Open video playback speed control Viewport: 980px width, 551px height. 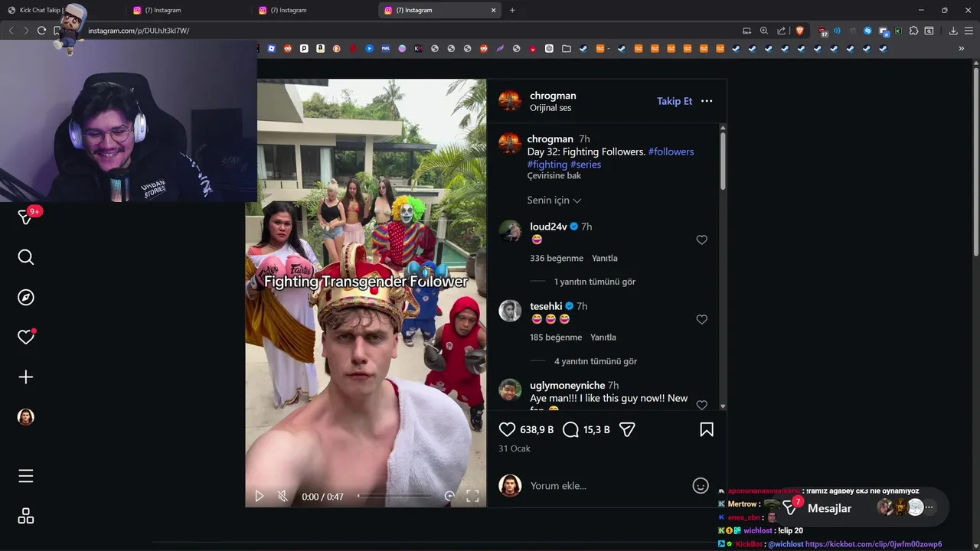pos(449,496)
